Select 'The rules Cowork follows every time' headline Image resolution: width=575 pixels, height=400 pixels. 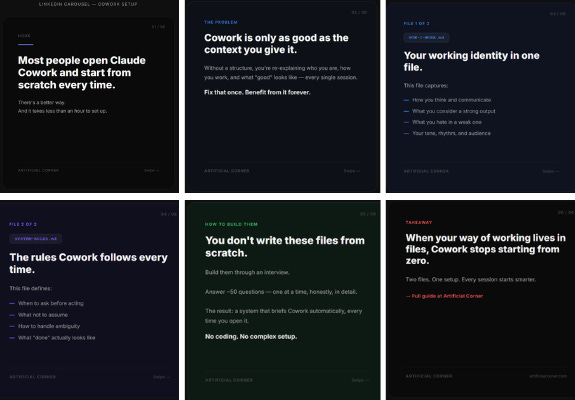point(88,263)
